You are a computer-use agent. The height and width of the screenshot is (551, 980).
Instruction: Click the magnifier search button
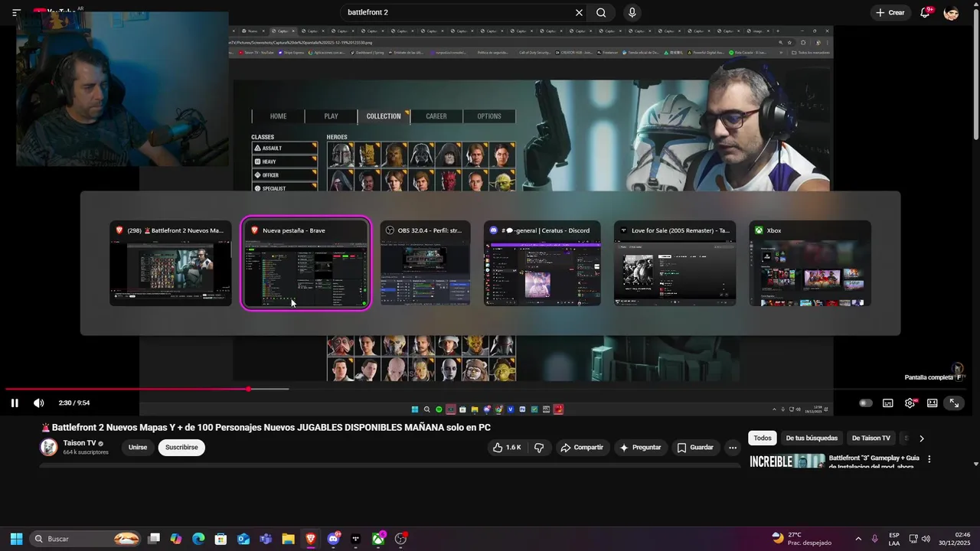click(601, 12)
